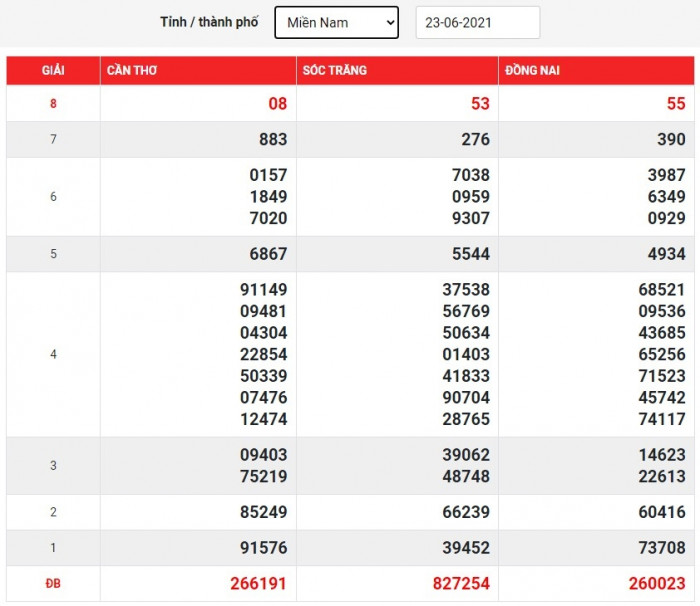Click prize 7 number 883
Image resolution: width=700 pixels, height=606 pixels.
point(272,140)
